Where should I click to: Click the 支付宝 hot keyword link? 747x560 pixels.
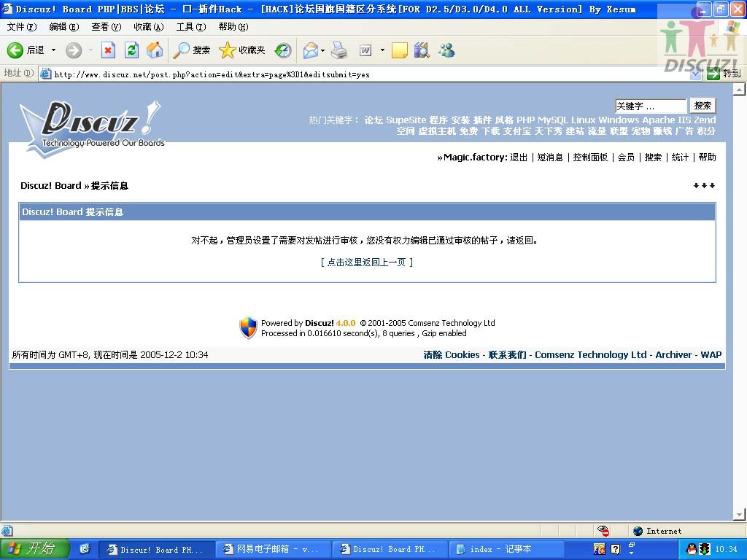[517, 131]
